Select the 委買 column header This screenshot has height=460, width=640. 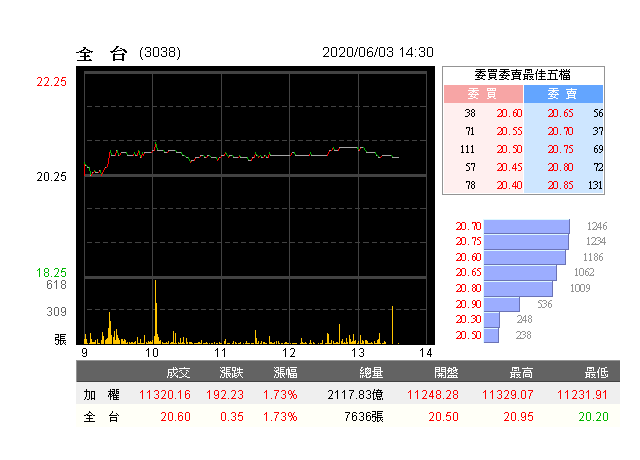(x=483, y=94)
